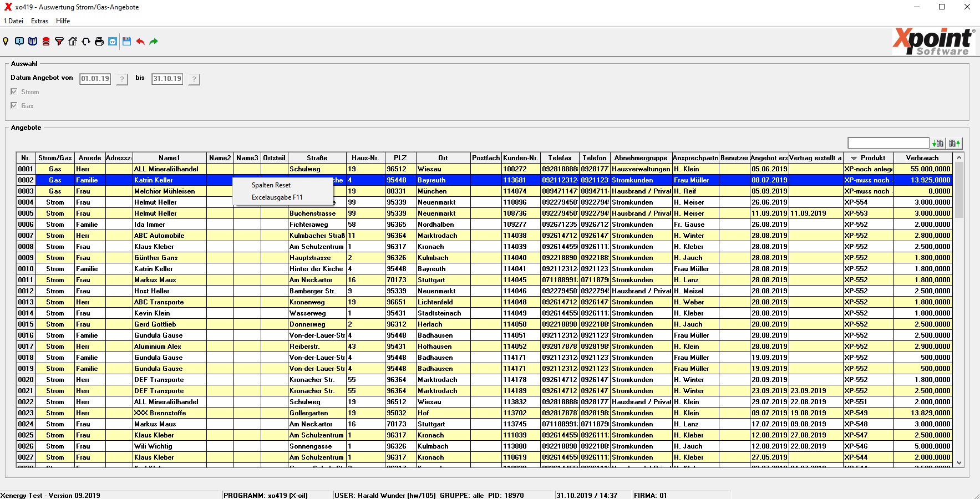Image resolution: width=980 pixels, height=499 pixels.
Task: Click the Xpoint Software logo
Action: [934, 42]
